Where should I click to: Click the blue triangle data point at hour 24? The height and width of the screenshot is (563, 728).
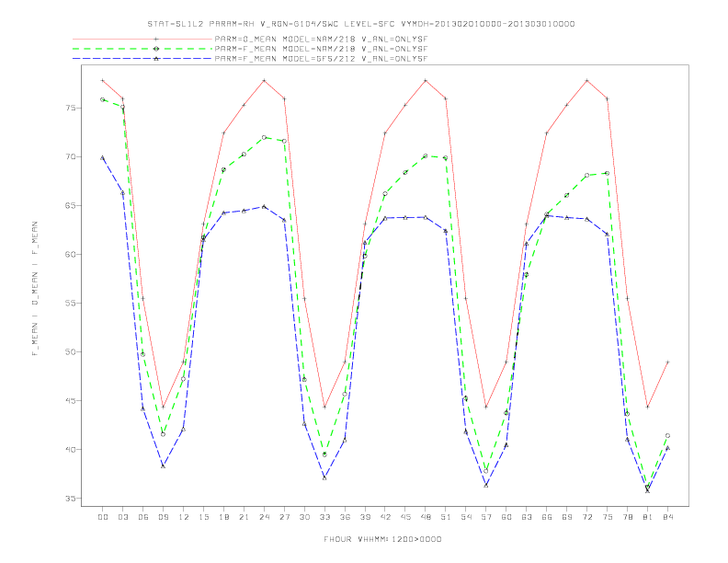tap(264, 206)
